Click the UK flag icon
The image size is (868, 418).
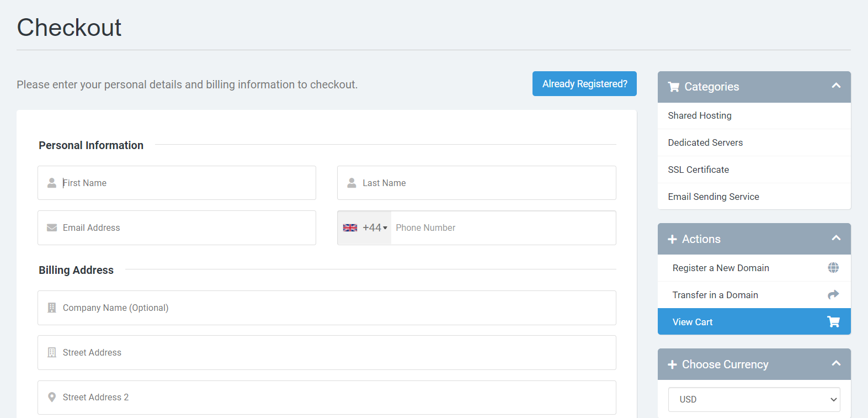(350, 227)
